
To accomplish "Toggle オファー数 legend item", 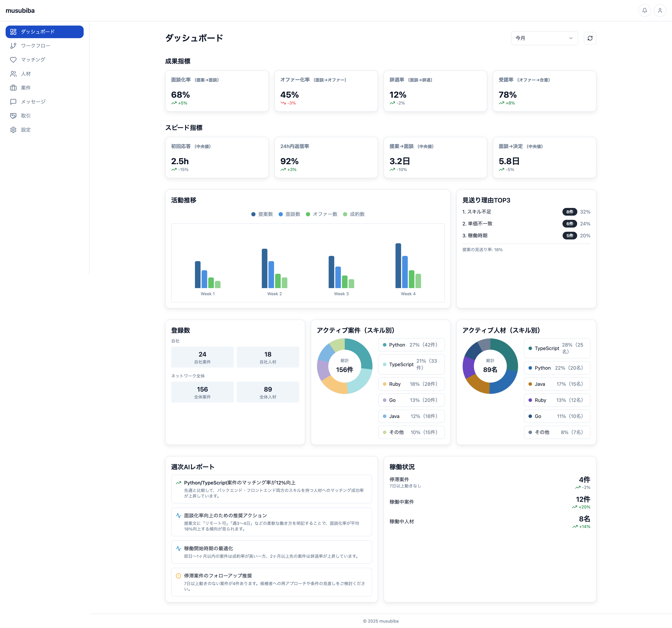I will point(321,214).
